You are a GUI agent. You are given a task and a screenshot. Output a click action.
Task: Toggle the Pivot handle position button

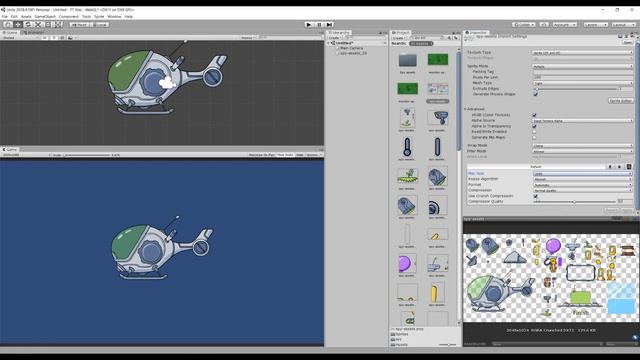pyautogui.click(x=79, y=24)
